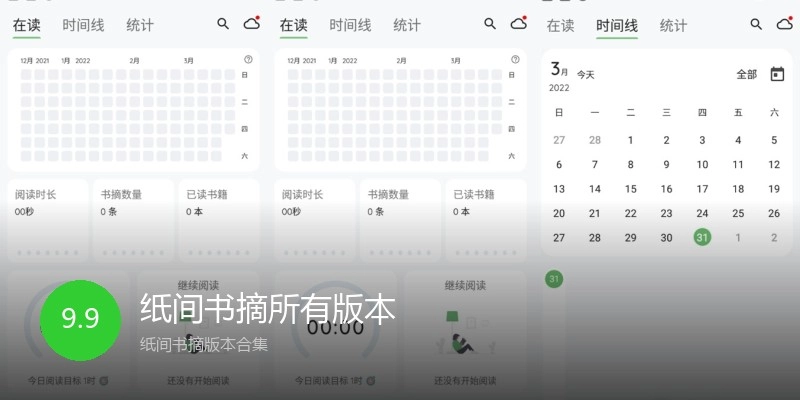This screenshot has height=400, width=800.
Task: Select date 19 in the calendar
Action: pos(774,189)
